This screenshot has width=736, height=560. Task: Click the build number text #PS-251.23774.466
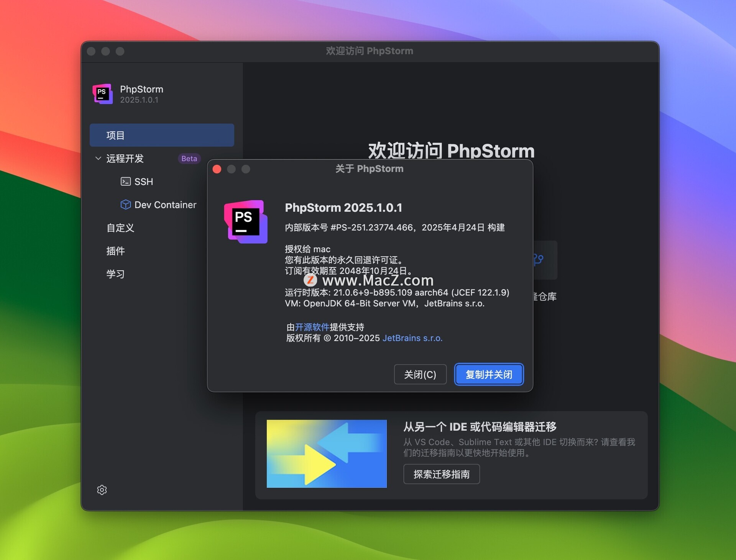(371, 228)
